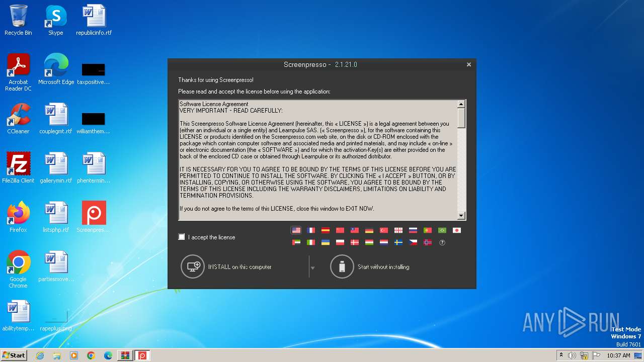Select the United States flag language

coord(296,230)
